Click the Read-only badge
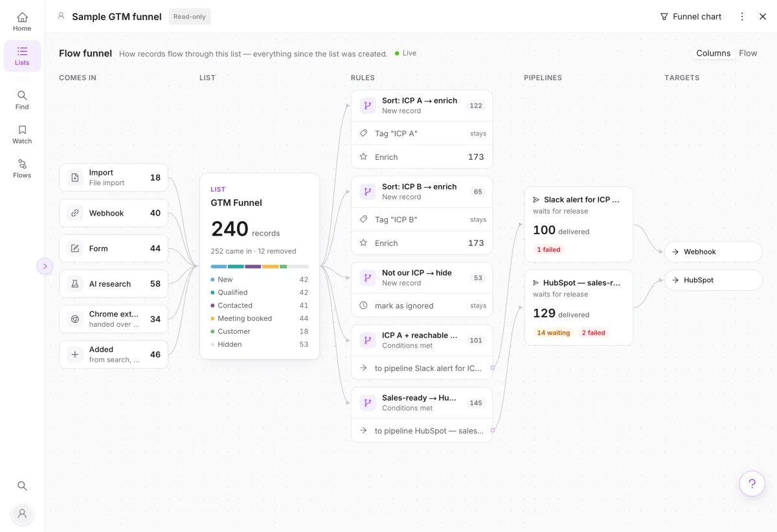The height and width of the screenshot is (532, 777). [190, 17]
